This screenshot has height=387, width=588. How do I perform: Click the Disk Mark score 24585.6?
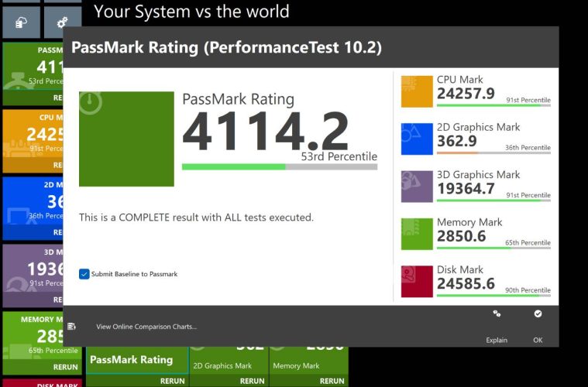(466, 283)
